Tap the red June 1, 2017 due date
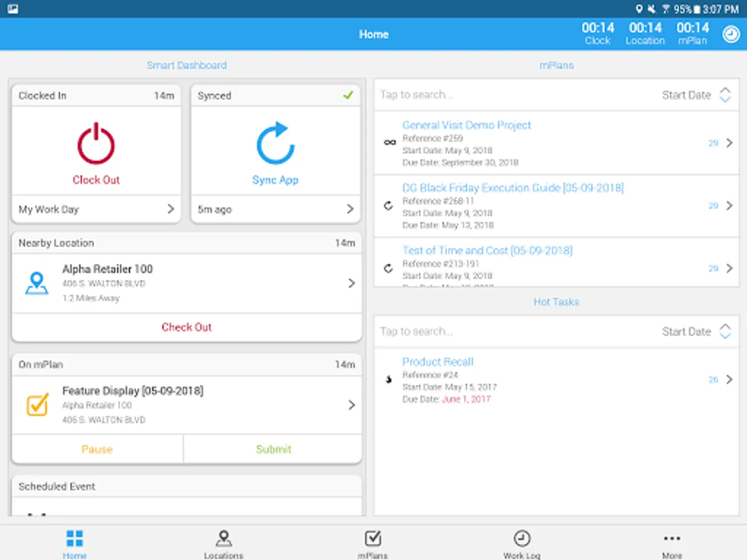747x560 pixels. [x=466, y=399]
